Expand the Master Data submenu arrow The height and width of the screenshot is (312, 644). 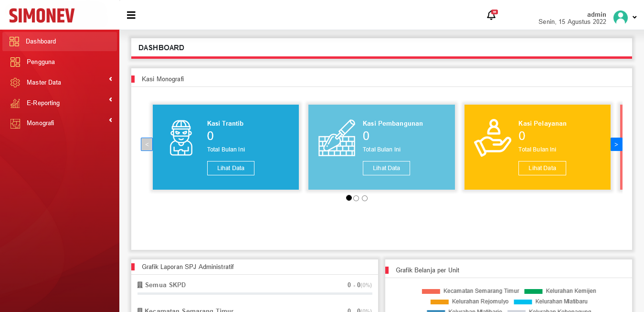click(110, 79)
